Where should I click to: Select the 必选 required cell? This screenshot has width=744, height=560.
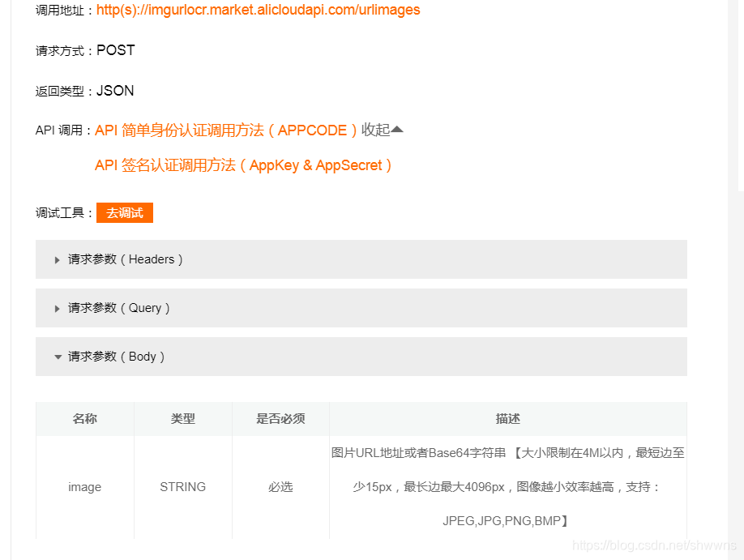click(x=281, y=487)
